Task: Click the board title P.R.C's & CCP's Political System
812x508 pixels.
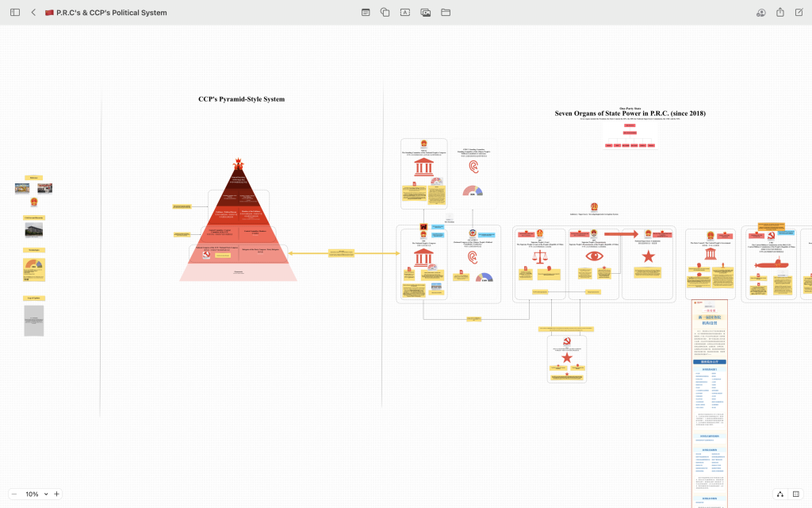Action: pyautogui.click(x=111, y=13)
